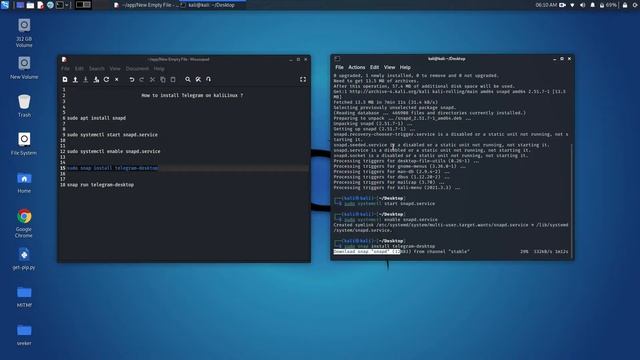This screenshot has width=640, height=360.
Task: Click the Mousepad line with 'sudo systemctl start snapd.service'
Action: [x=112, y=135]
